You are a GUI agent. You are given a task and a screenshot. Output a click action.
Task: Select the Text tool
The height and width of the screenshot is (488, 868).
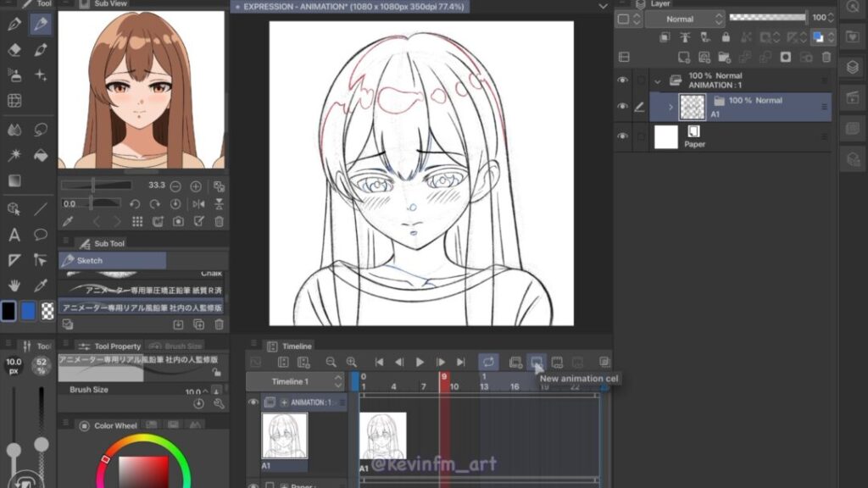pos(14,235)
